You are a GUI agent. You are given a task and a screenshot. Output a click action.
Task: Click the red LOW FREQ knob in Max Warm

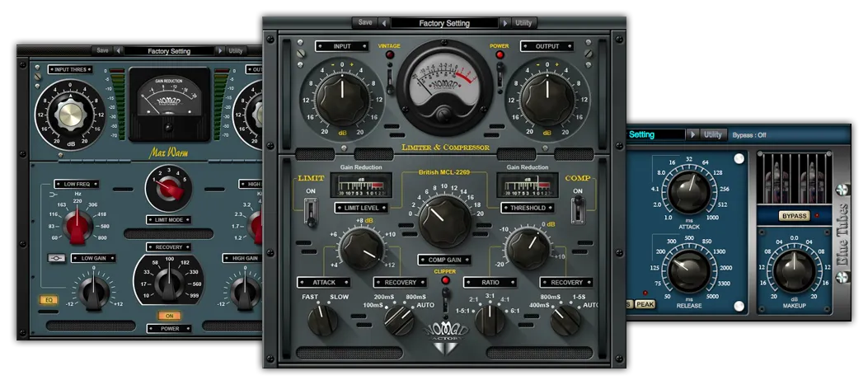tap(77, 227)
